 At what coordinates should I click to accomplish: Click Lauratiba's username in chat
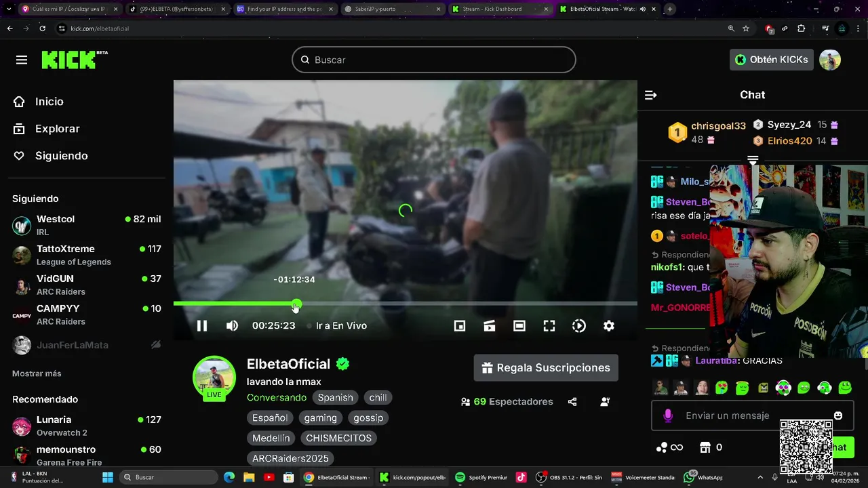coord(717,361)
